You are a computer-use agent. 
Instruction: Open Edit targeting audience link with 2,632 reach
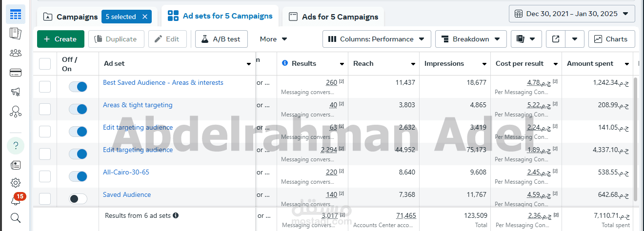138,127
